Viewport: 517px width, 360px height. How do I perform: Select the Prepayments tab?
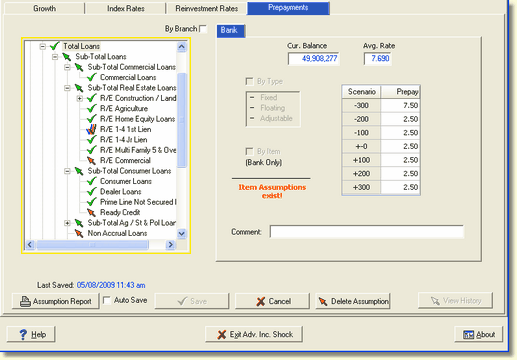[x=288, y=8]
